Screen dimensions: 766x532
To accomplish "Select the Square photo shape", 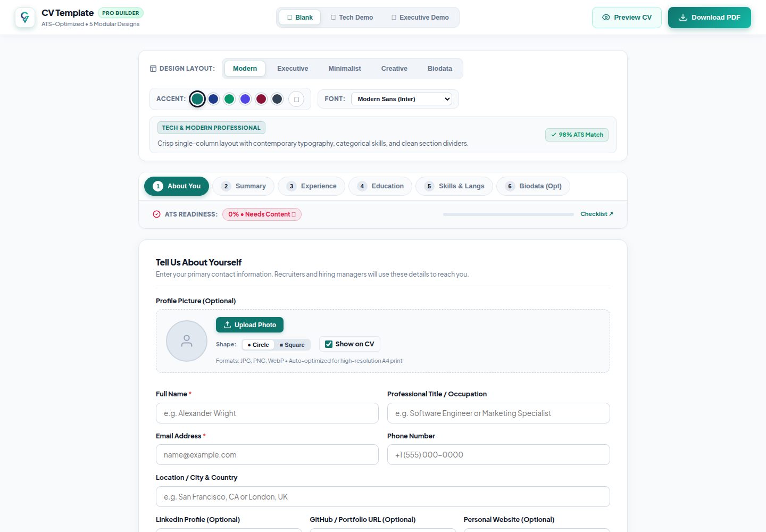I will tap(292, 345).
